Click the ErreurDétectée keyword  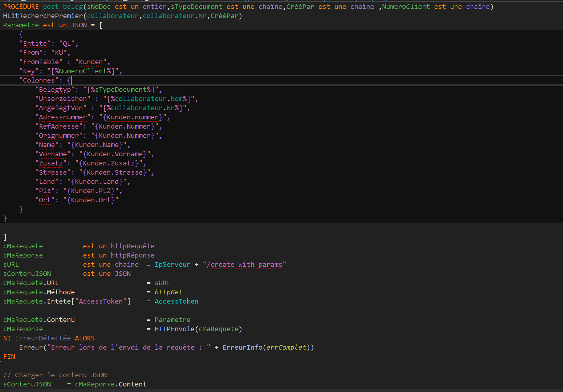[43, 338]
